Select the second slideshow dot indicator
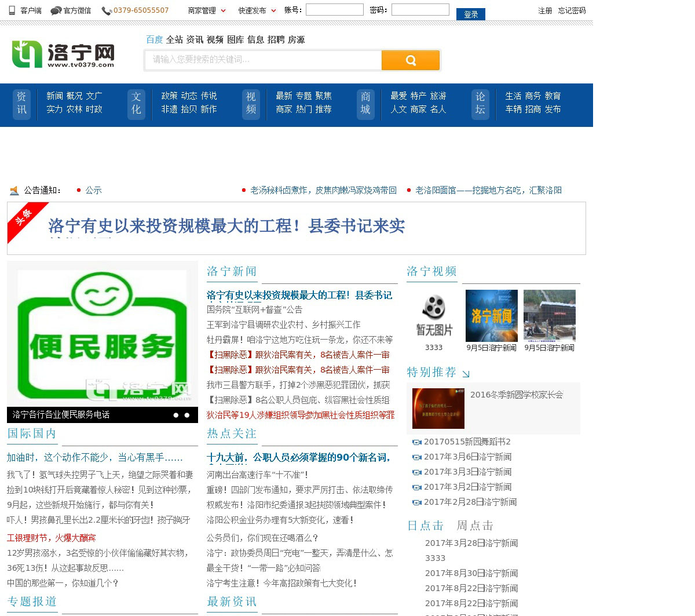Image resolution: width=695 pixels, height=616 pixels. pos(187,415)
